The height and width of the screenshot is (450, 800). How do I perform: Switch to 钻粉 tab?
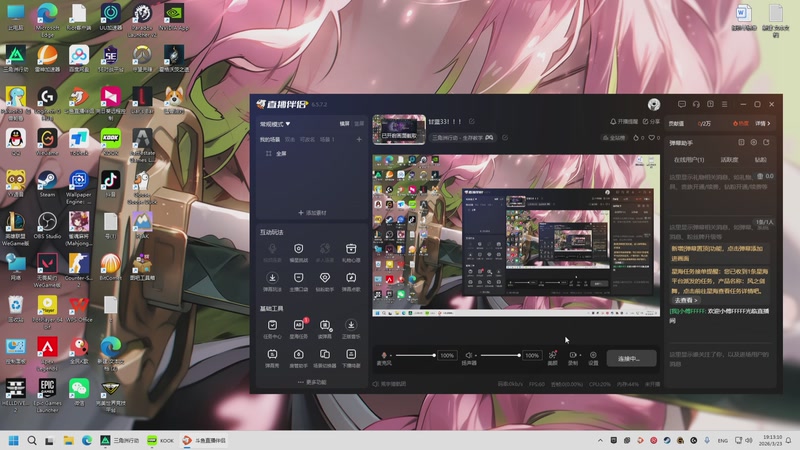[x=760, y=160]
